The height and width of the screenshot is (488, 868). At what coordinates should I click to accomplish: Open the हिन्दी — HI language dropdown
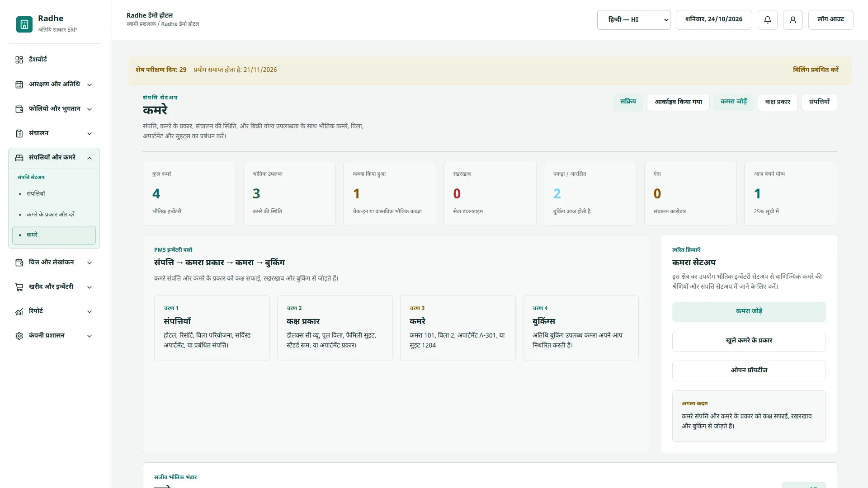point(633,20)
